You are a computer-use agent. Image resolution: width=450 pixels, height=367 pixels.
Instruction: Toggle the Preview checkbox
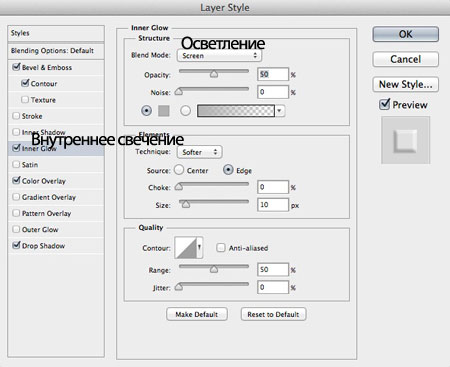point(384,104)
